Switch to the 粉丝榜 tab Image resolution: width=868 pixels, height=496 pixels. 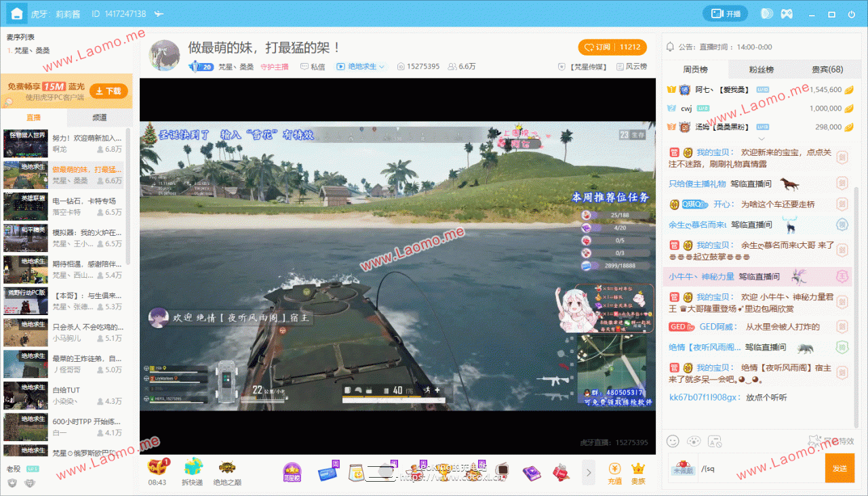click(x=761, y=69)
